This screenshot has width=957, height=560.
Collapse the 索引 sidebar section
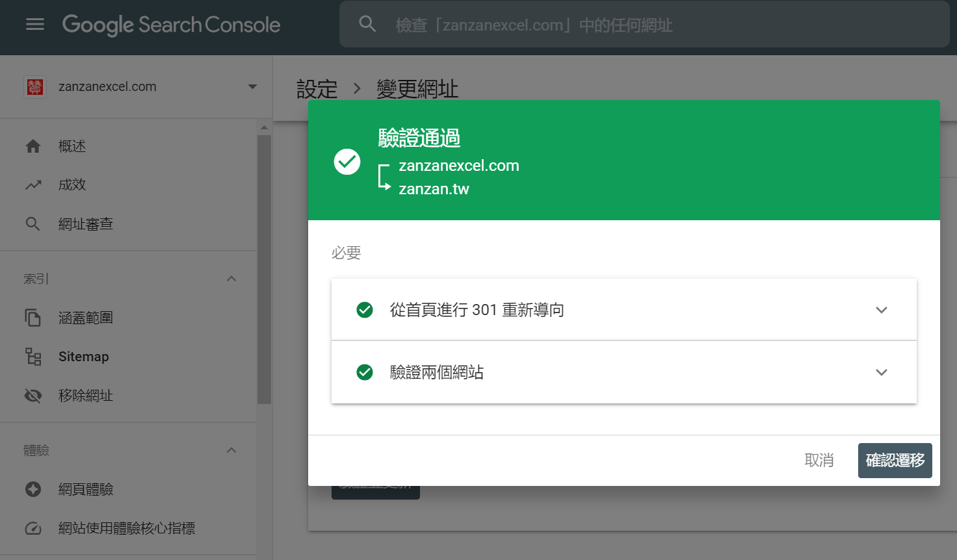(x=231, y=279)
